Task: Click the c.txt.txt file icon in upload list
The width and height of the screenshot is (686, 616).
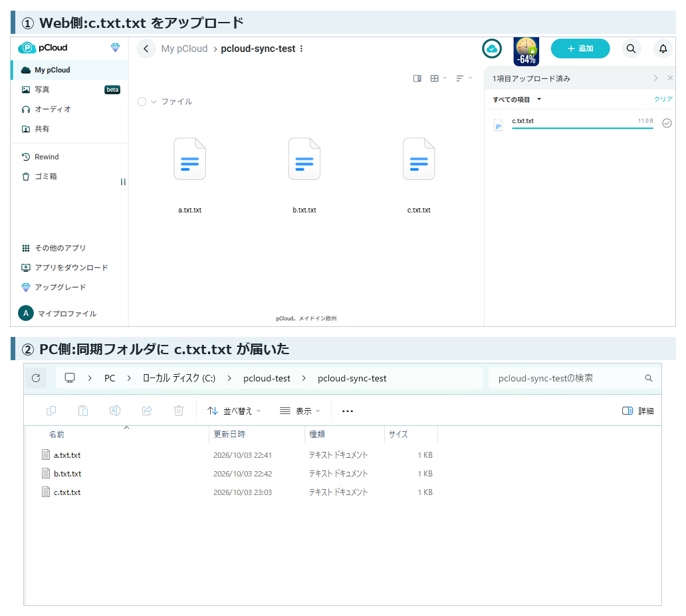Action: point(498,125)
